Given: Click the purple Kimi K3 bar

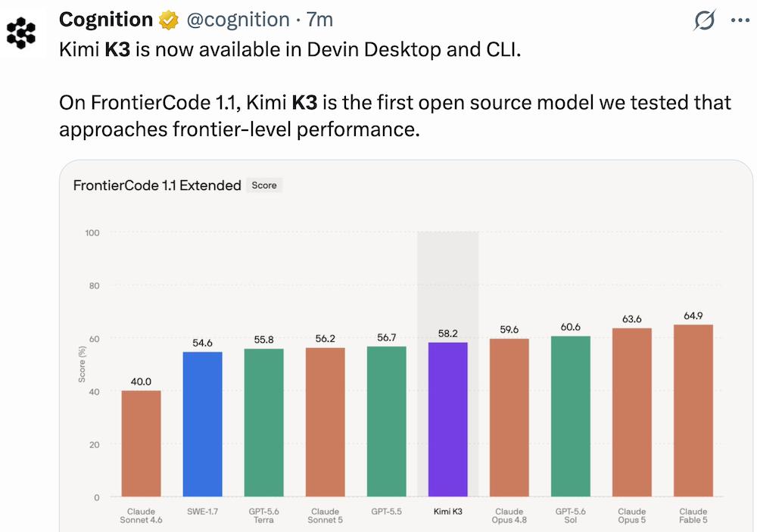Looking at the screenshot, I should [x=448, y=419].
